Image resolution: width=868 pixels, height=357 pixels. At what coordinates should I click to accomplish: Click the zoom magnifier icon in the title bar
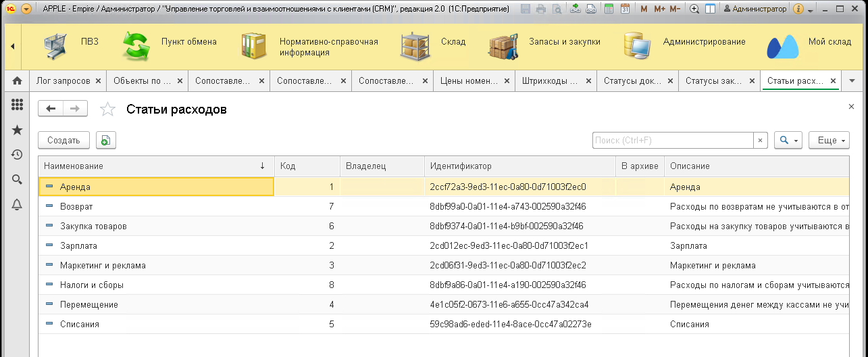tap(694, 9)
